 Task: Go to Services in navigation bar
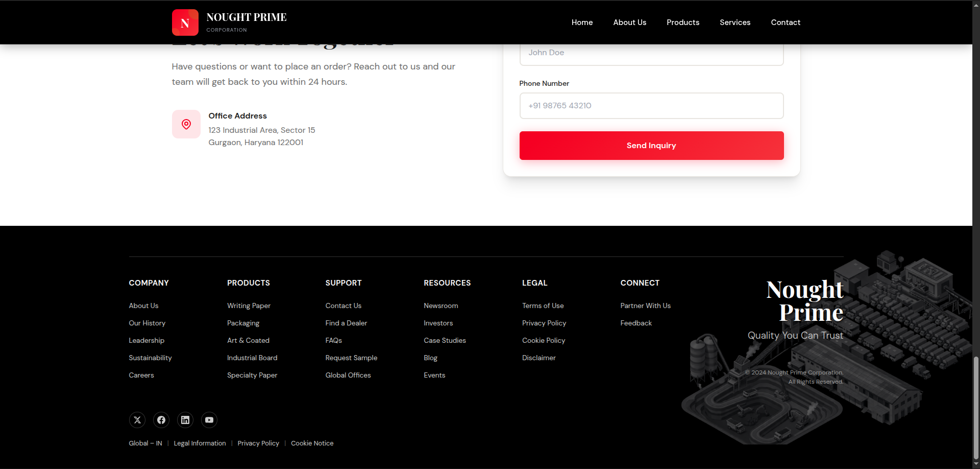735,22
